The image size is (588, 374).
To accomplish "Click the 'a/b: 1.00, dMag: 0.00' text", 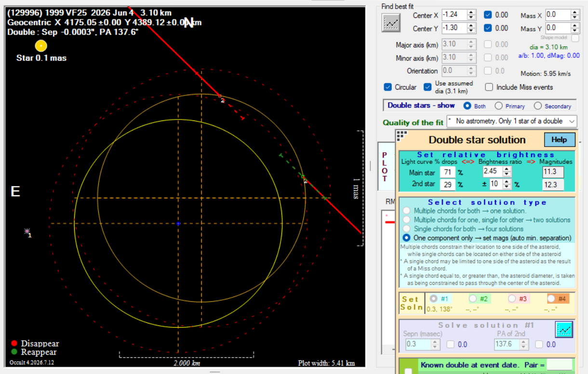I will point(549,55).
